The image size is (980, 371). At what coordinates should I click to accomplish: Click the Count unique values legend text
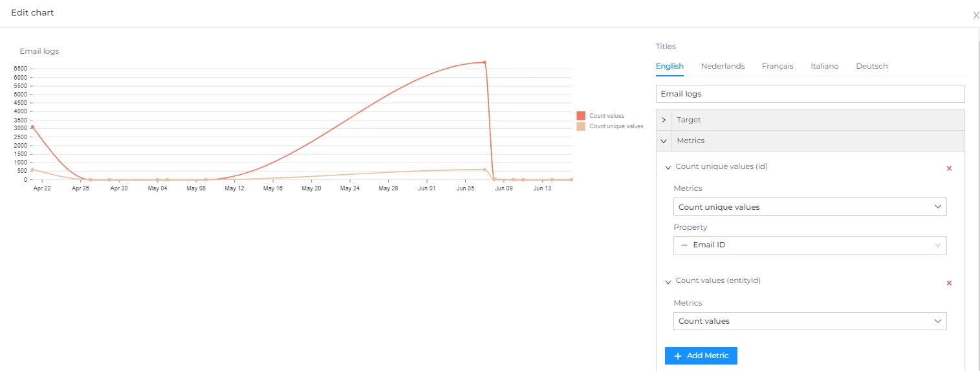click(616, 126)
